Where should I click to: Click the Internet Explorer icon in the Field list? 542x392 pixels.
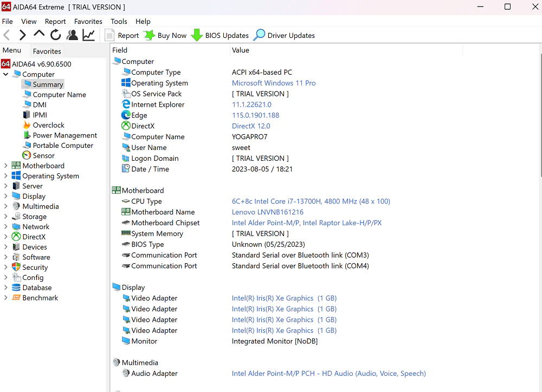[126, 104]
